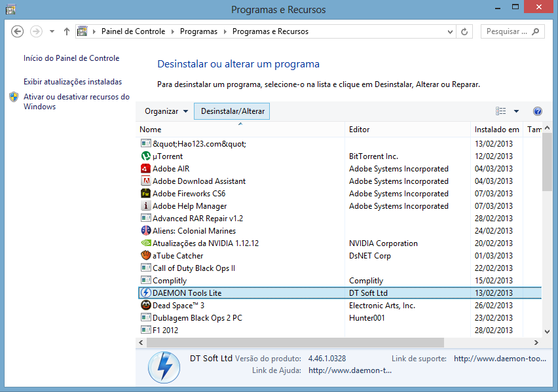558x392 pixels.
Task: Select the Dead Space™ 3 name
Action: (178, 305)
